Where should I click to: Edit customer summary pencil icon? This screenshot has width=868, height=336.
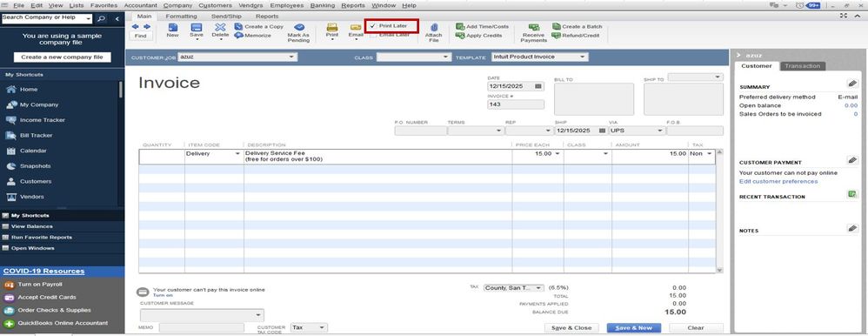pos(852,84)
